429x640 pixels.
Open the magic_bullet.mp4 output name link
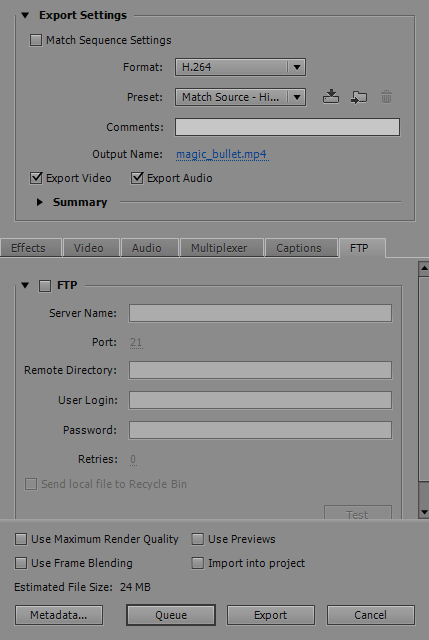pos(221,154)
